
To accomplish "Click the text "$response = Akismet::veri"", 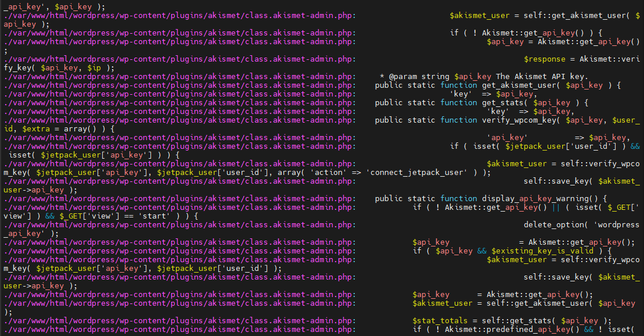I will pyautogui.click(x=581, y=59).
